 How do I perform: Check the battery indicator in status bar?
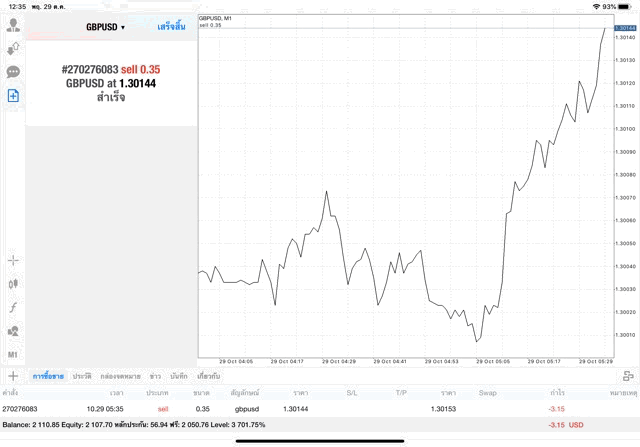pos(625,7)
